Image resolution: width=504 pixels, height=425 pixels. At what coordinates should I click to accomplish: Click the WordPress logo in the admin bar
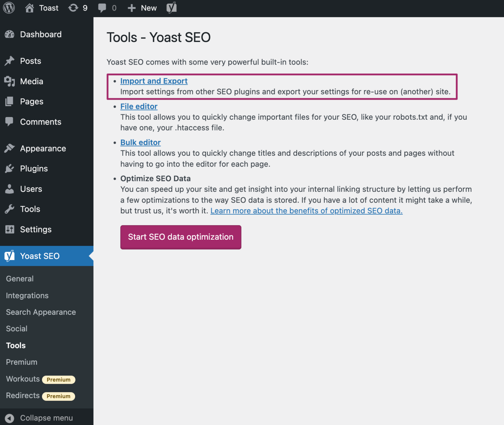pos(9,8)
